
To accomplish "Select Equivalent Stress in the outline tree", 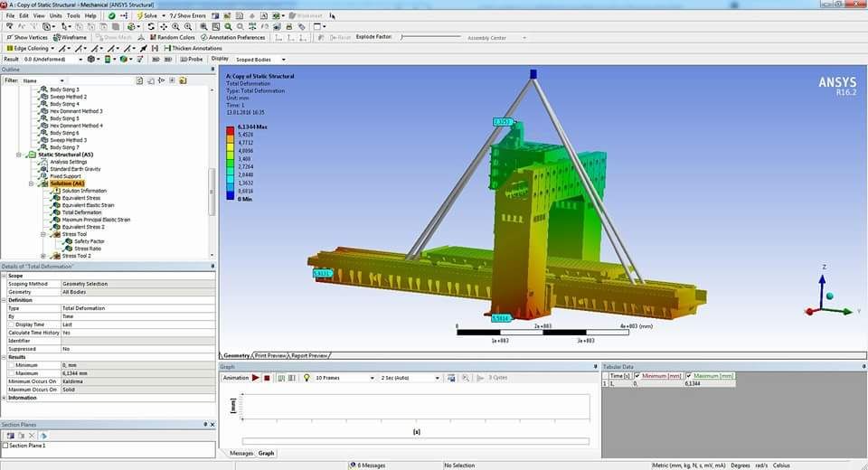I will (81, 198).
